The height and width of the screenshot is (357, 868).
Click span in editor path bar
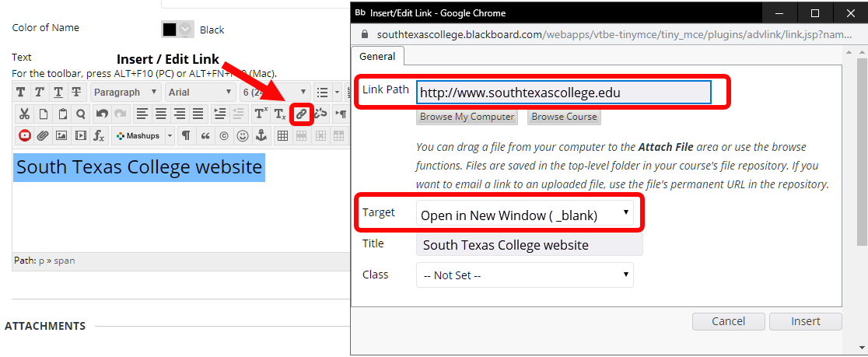65,261
